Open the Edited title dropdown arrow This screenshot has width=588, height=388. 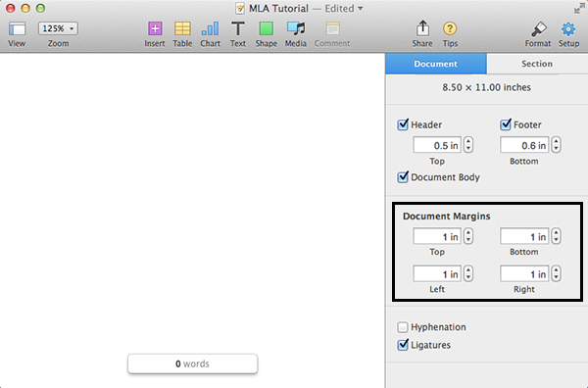[361, 8]
